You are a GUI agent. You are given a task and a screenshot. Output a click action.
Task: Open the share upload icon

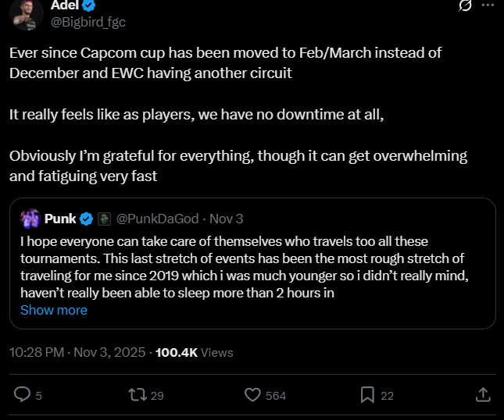(x=483, y=395)
